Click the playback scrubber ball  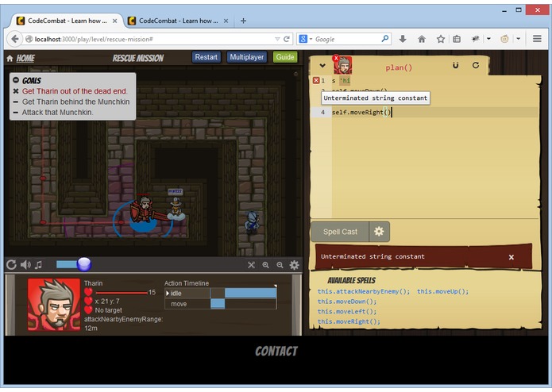(x=83, y=264)
